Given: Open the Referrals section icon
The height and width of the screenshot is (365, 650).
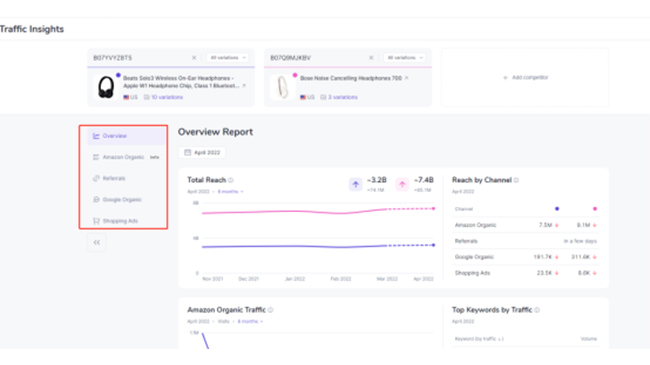Looking at the screenshot, I should click(96, 178).
